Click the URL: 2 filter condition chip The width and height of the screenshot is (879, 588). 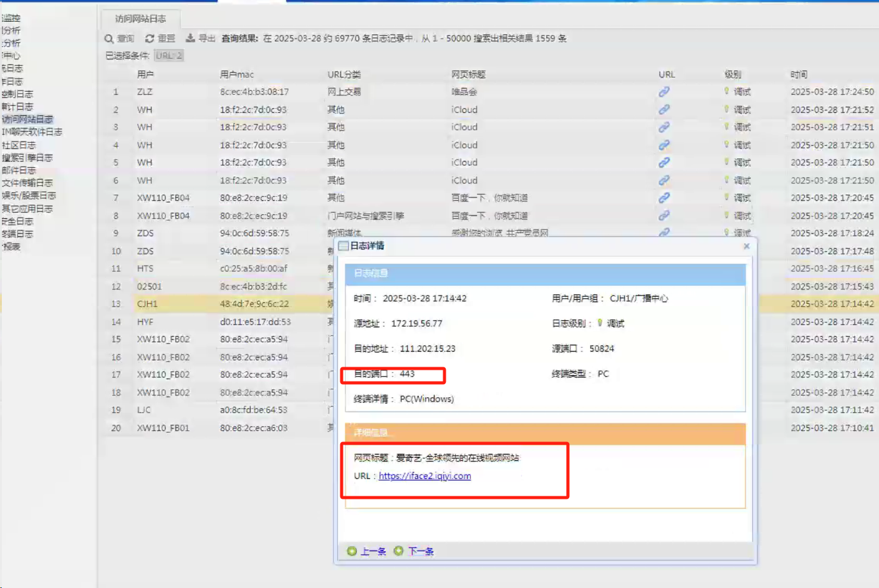[169, 55]
